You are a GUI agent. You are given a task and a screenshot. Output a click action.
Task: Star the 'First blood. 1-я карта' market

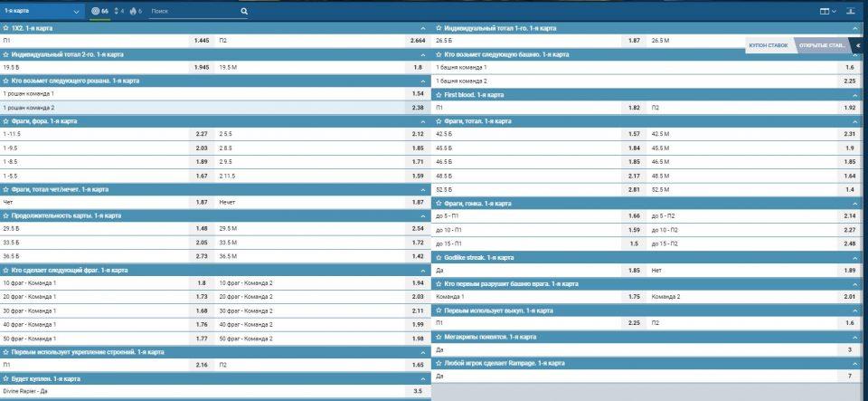439,94
